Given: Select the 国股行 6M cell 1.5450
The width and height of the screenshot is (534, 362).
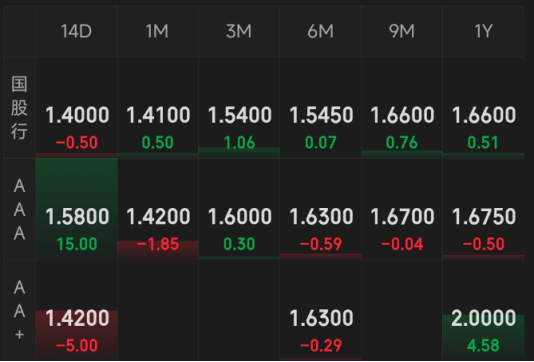Looking at the screenshot, I should pos(320,108).
